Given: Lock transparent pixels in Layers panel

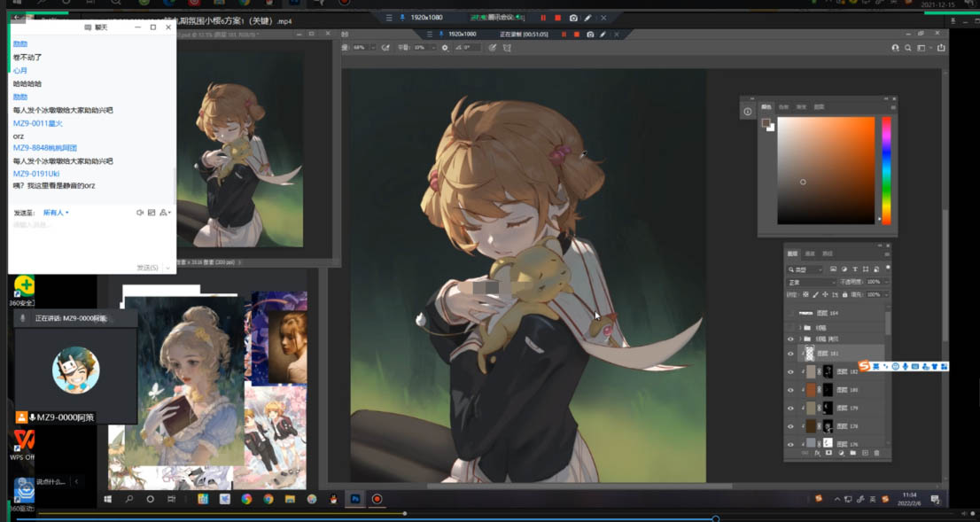Looking at the screenshot, I should tap(805, 294).
